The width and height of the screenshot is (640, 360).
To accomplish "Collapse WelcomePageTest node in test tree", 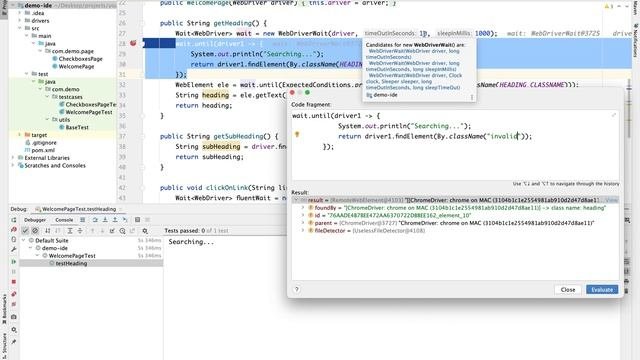I will click(37, 256).
